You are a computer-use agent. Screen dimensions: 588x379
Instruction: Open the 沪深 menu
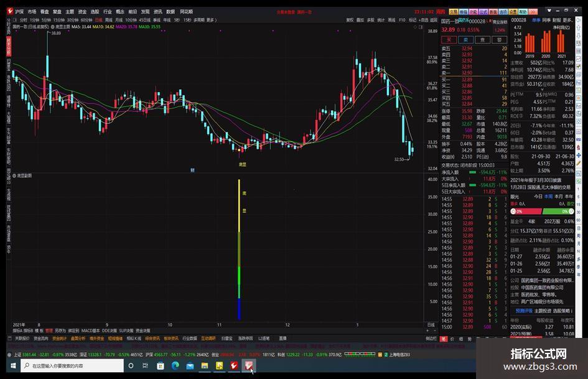tap(19, 12)
